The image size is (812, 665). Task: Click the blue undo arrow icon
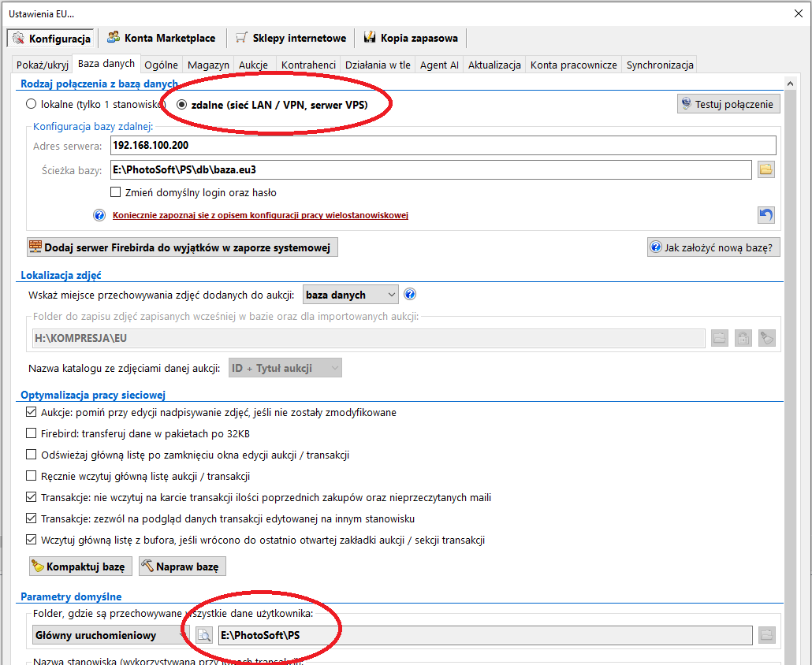point(765,215)
